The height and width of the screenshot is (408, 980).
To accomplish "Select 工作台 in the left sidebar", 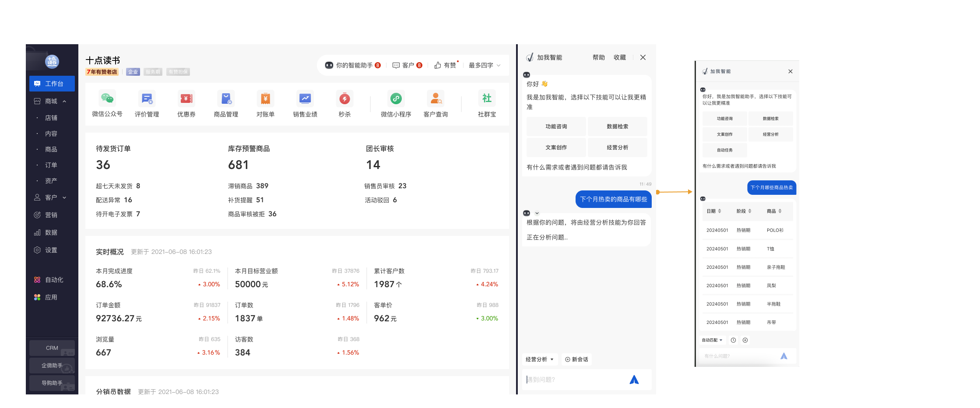I will pos(52,84).
